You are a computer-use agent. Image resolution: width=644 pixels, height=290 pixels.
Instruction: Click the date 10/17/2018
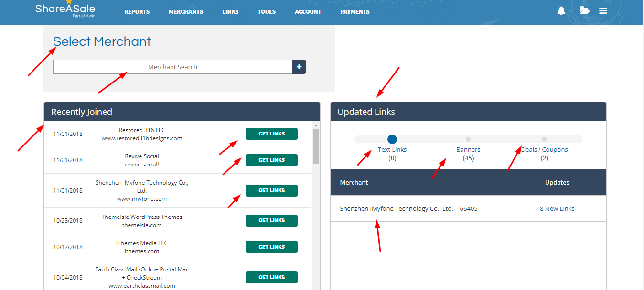68,247
